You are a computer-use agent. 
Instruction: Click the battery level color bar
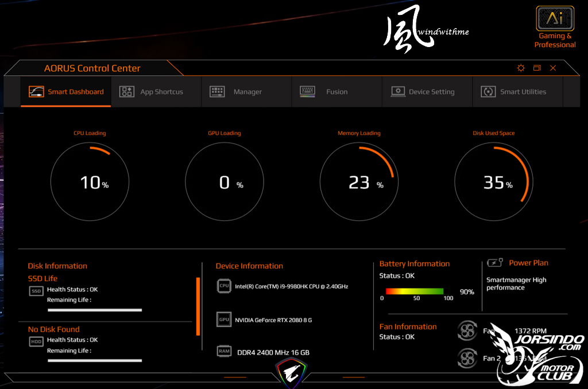[415, 291]
